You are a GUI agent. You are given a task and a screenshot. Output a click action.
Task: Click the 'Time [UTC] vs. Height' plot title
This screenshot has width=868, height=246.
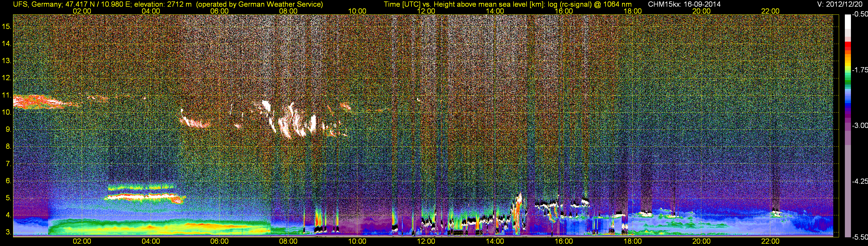(419, 4)
